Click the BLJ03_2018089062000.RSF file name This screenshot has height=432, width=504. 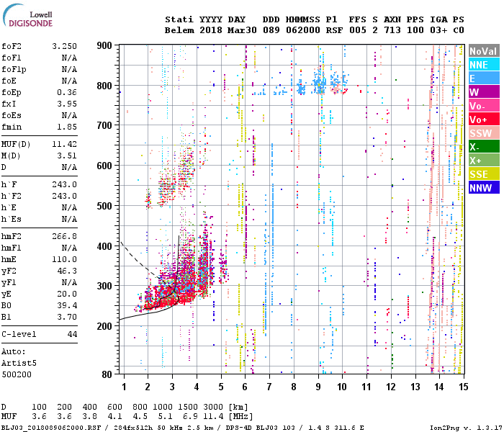point(51,428)
